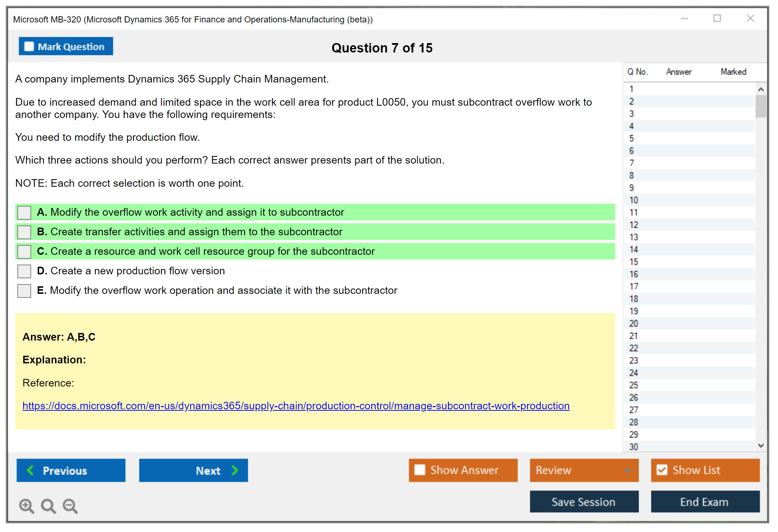778x532 pixels.
Task: Expand the Review dropdown arrow
Action: 628,470
